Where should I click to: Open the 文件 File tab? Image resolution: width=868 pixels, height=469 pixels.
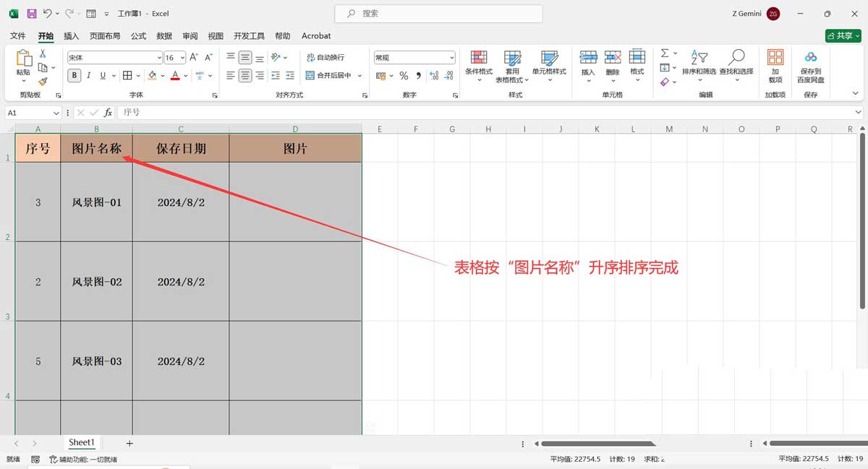[17, 36]
